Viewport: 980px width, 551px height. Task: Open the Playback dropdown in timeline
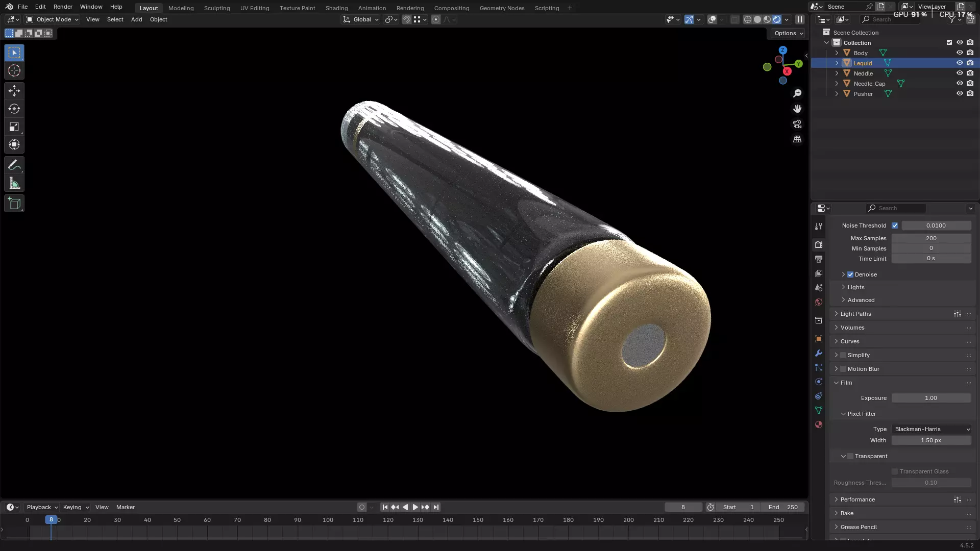[x=42, y=507]
